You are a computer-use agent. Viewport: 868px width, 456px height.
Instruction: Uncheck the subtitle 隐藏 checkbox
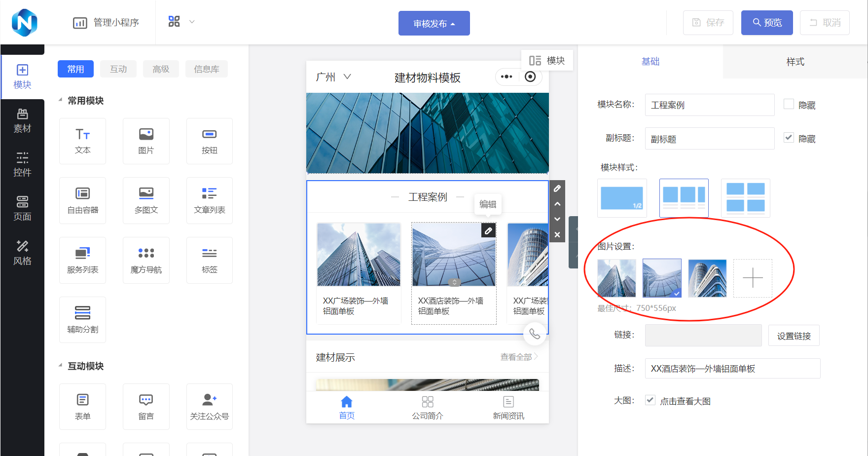tap(789, 138)
